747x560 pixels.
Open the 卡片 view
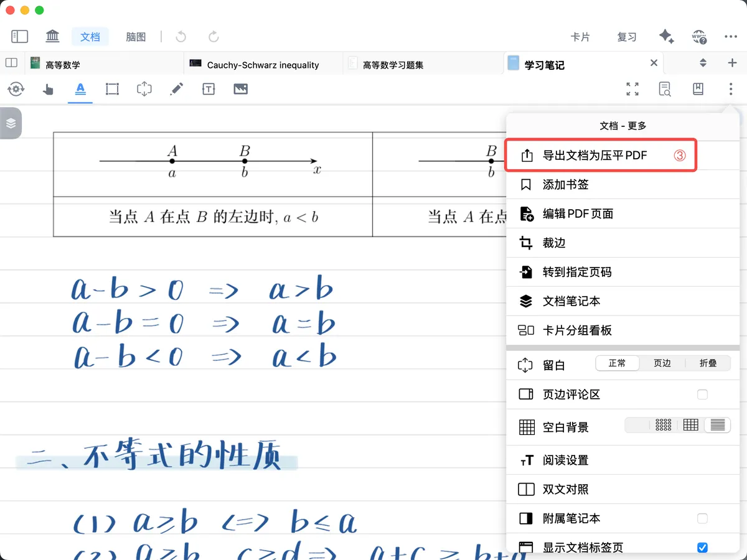coord(580,37)
